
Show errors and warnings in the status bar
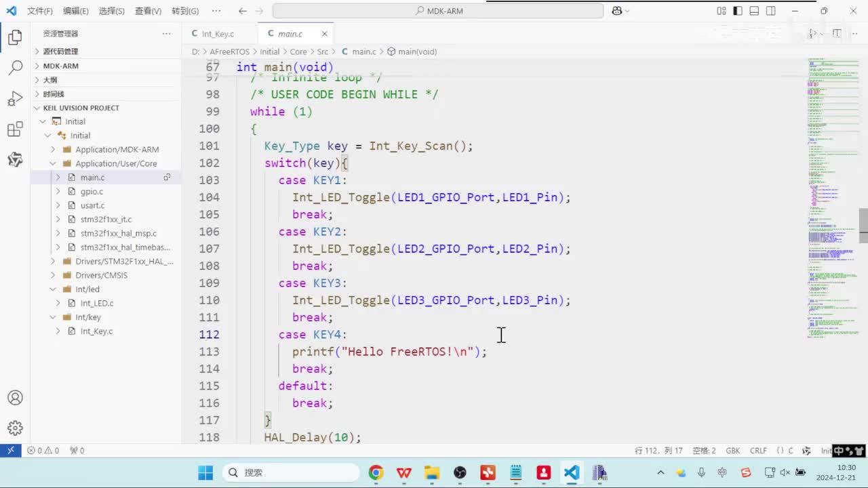coord(43,450)
